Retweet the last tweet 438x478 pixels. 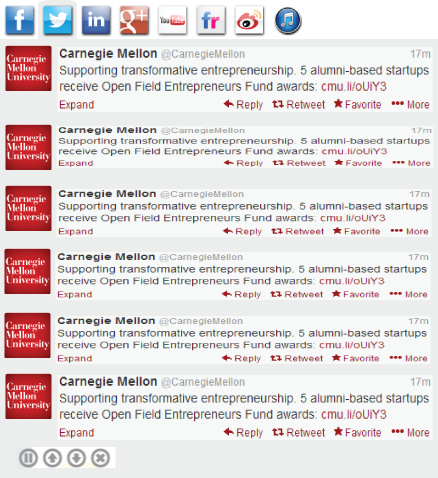(298, 433)
